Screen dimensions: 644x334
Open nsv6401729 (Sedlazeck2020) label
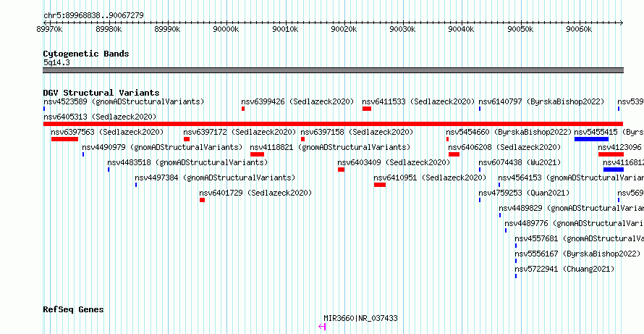point(255,193)
